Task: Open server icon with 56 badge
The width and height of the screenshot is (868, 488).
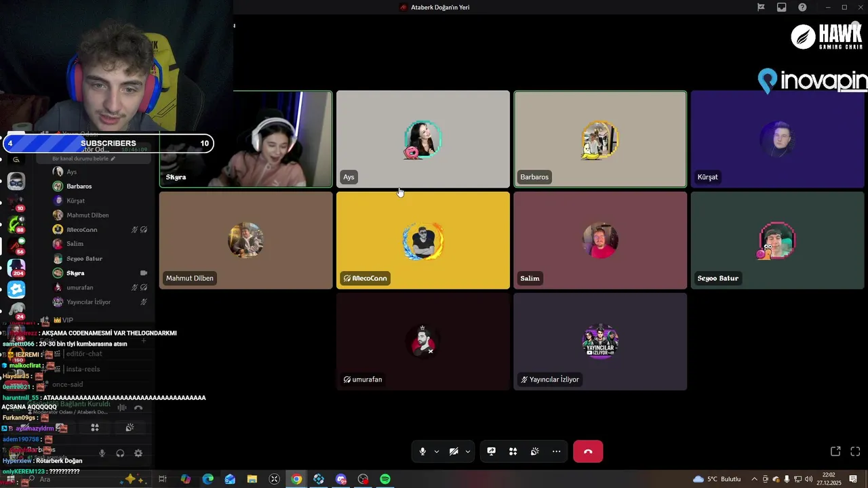Action: (x=16, y=245)
